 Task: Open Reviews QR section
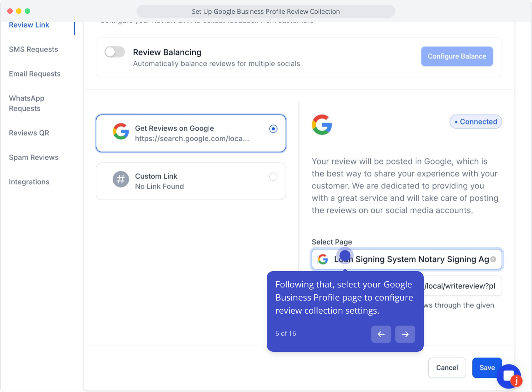pos(29,133)
